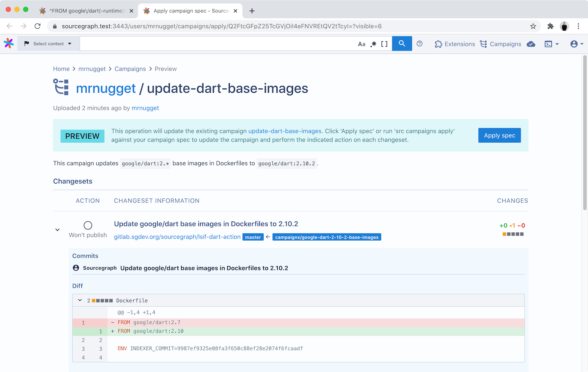
Task: Select the Apply campaign spec browser tab
Action: (190, 11)
